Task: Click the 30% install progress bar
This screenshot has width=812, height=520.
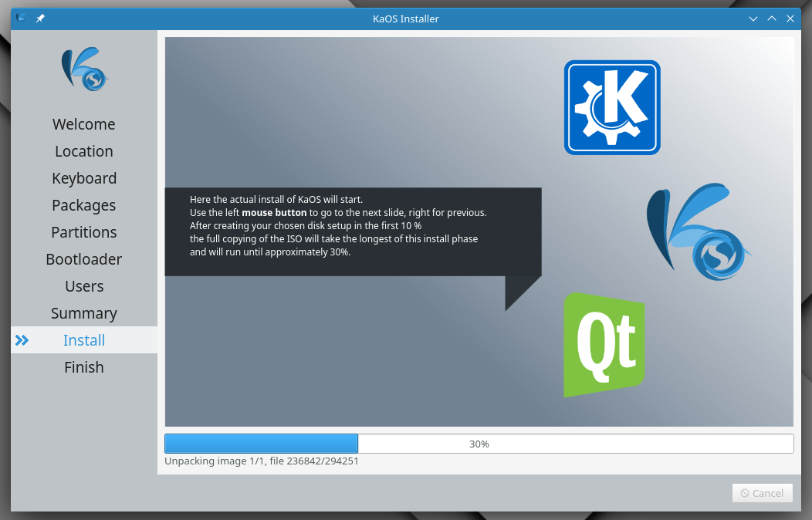Action: click(479, 444)
